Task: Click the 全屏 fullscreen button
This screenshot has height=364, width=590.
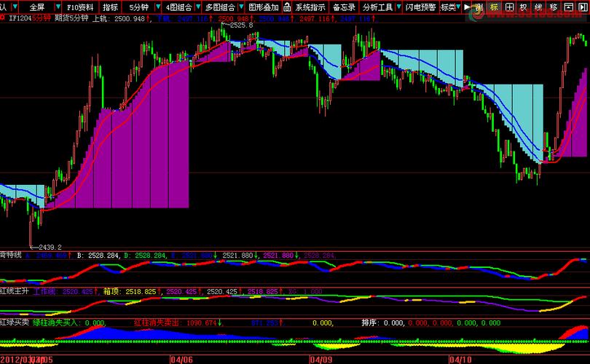Action: pos(37,7)
